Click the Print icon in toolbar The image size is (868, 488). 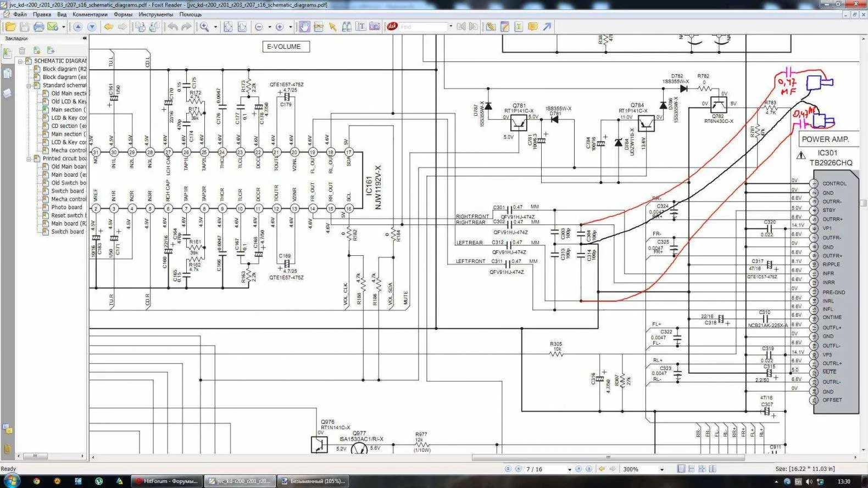38,27
